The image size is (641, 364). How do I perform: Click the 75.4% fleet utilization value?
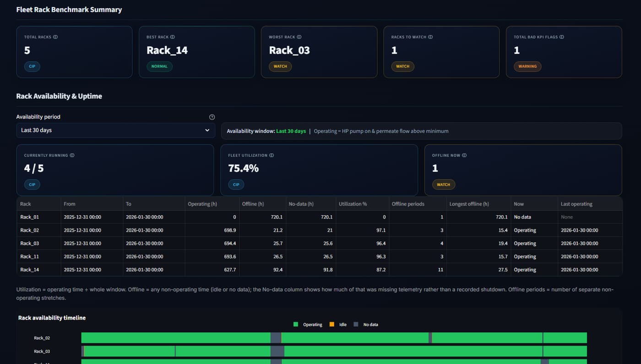coord(243,168)
